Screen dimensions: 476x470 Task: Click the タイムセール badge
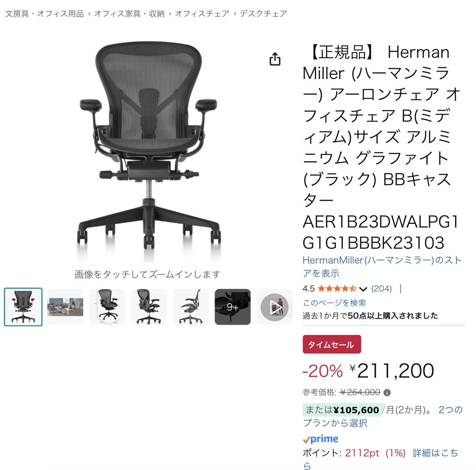click(x=332, y=344)
